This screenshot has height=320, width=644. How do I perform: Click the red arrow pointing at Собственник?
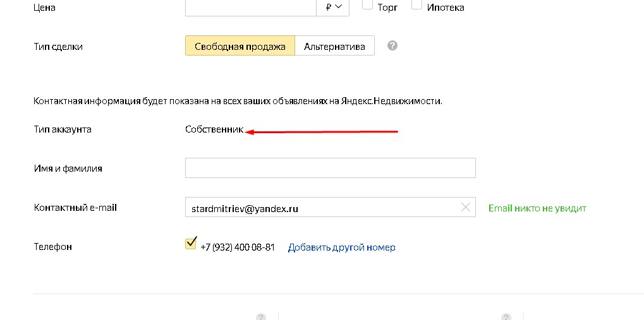[322, 132]
